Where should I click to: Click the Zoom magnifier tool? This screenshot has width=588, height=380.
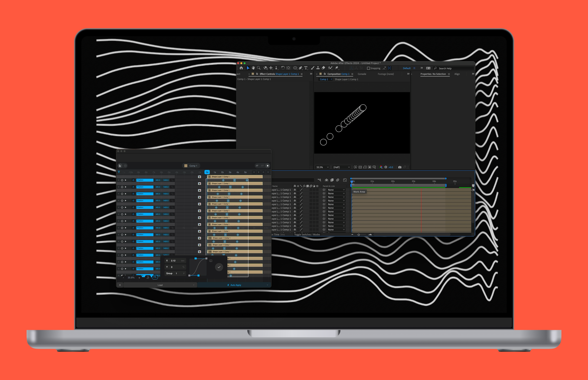pyautogui.click(x=259, y=68)
